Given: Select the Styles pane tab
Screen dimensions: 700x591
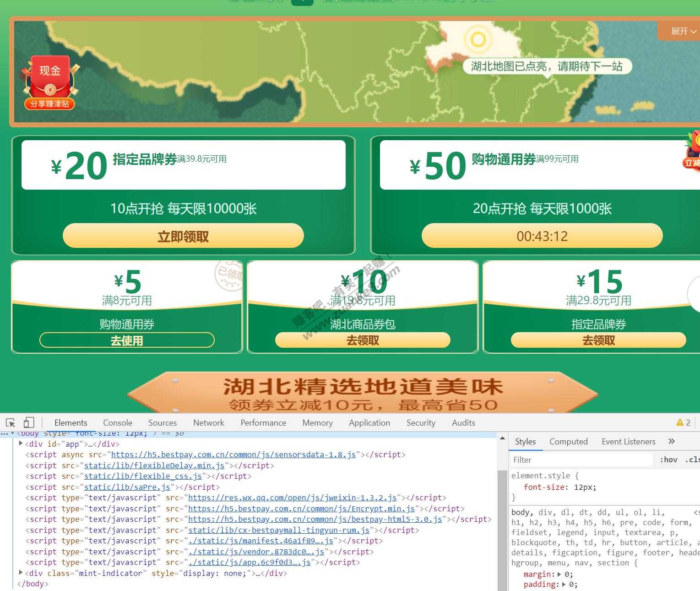Looking at the screenshot, I should click(x=526, y=441).
